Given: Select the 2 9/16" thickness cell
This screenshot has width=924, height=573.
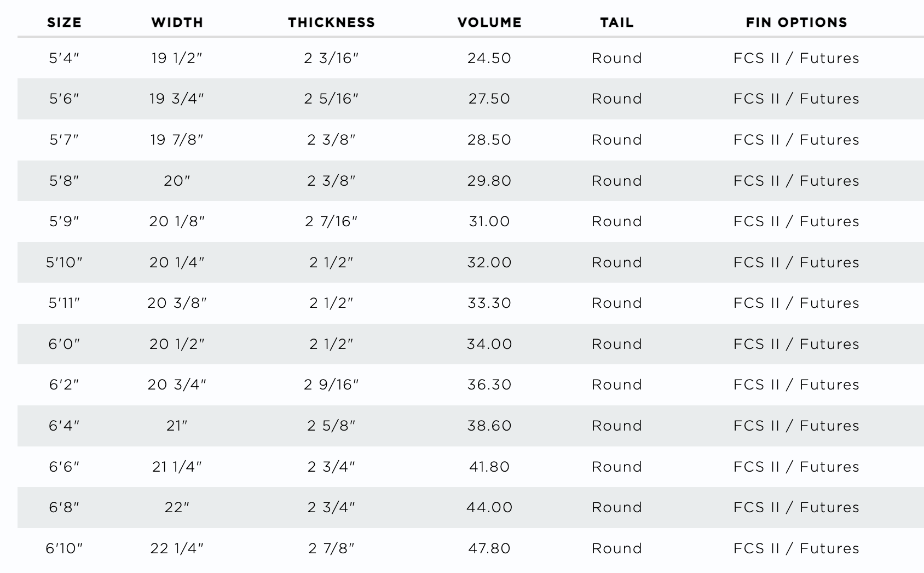Looking at the screenshot, I should click(331, 385).
